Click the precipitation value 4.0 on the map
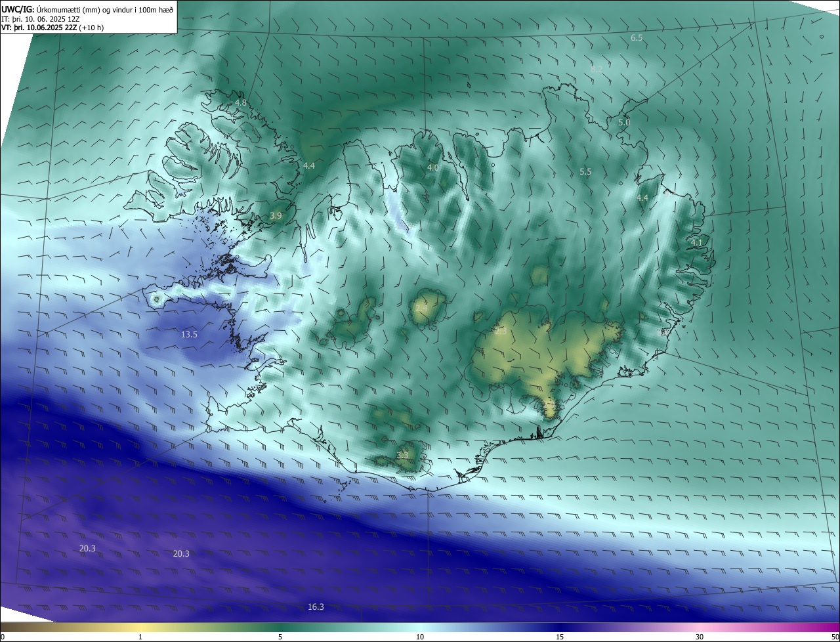 tap(432, 167)
